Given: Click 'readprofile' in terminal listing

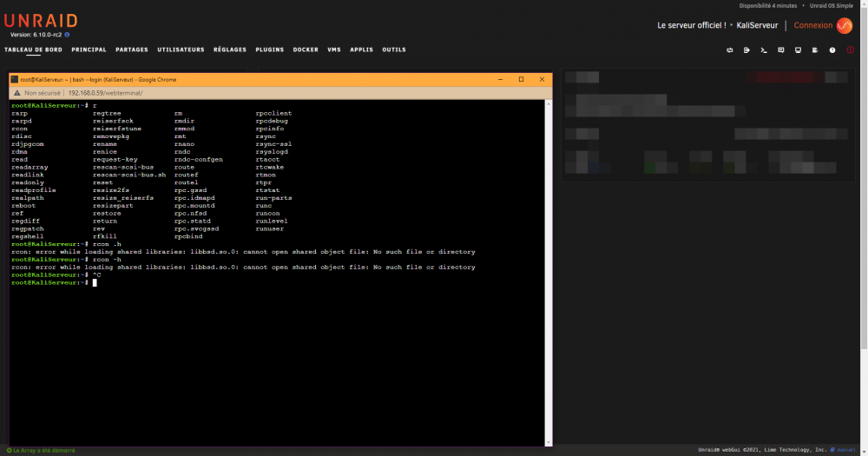Looking at the screenshot, I should (x=34, y=190).
